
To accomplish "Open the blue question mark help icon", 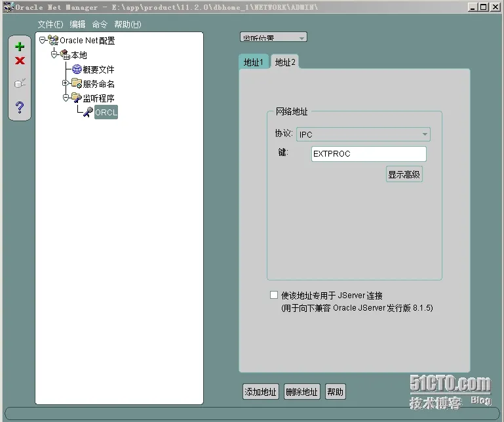I will tap(20, 107).
